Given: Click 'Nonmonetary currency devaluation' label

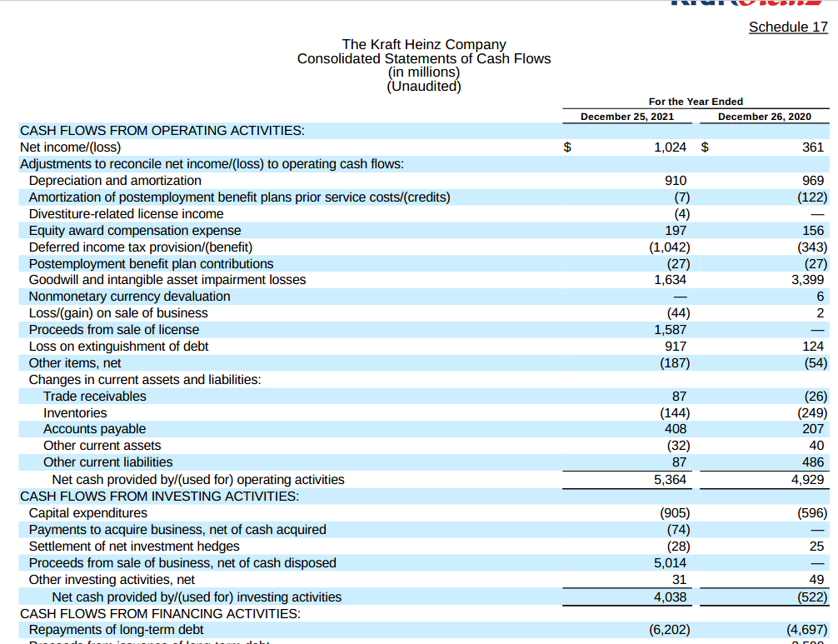Looking at the screenshot, I should click(x=129, y=296).
